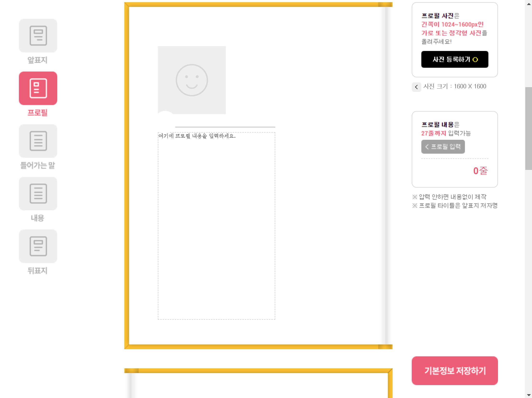The width and height of the screenshot is (532, 398).
Task: Open the 들어가는 말 foreword icon
Action: [x=38, y=141]
